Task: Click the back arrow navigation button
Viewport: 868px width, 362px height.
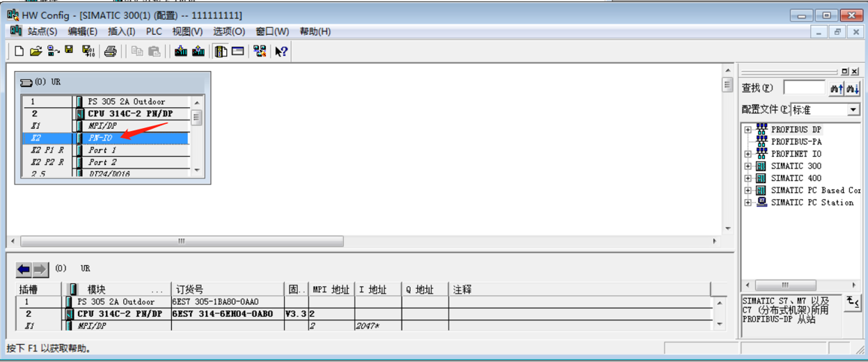Action: (24, 269)
